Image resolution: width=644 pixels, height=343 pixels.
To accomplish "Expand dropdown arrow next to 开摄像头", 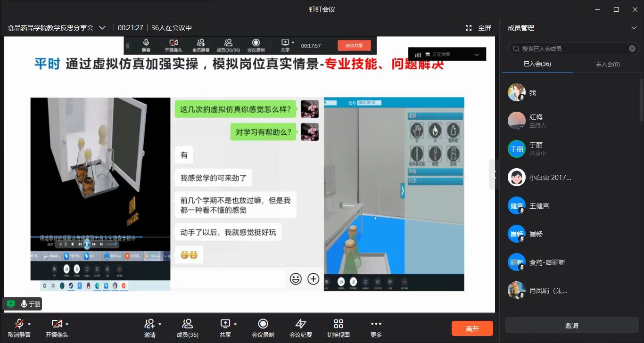I will (67, 324).
